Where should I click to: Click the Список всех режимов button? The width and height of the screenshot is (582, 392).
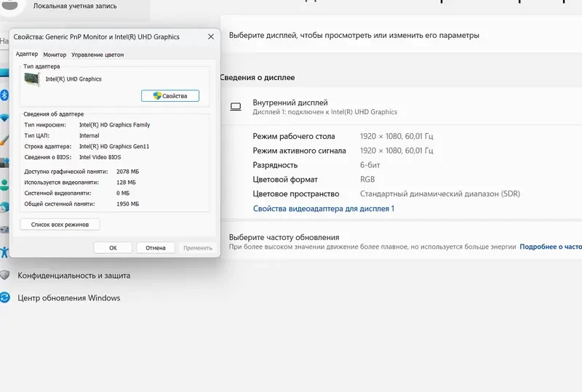[x=60, y=225]
